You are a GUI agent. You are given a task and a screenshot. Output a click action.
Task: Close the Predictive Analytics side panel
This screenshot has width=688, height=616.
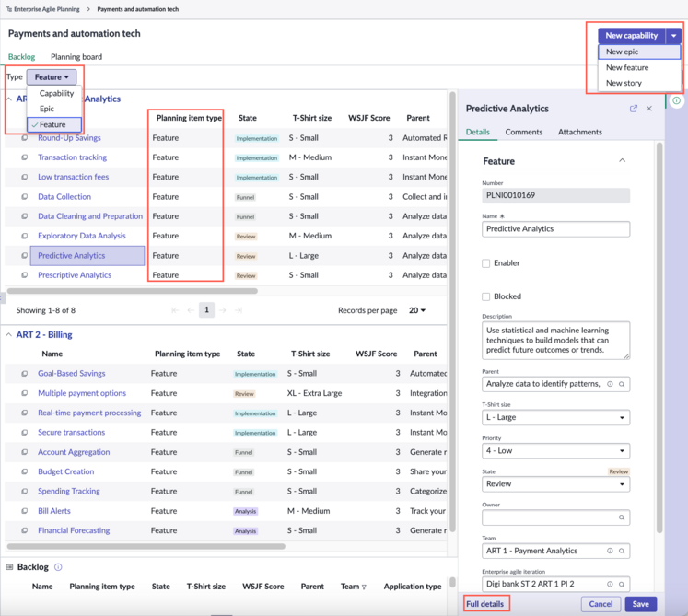point(649,109)
